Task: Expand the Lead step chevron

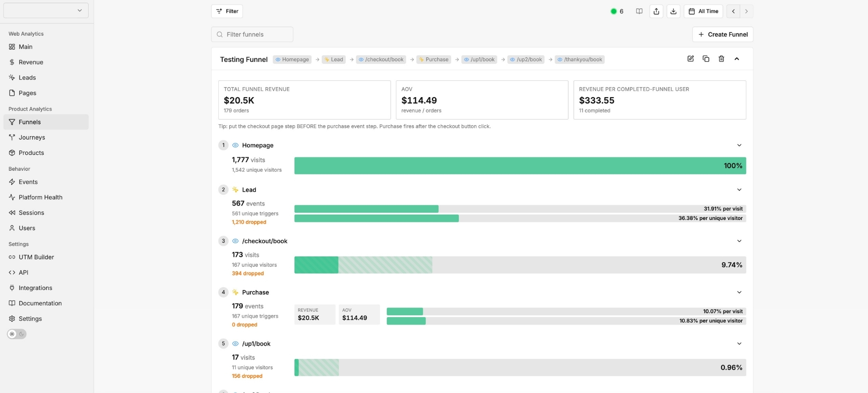Action: tap(739, 190)
